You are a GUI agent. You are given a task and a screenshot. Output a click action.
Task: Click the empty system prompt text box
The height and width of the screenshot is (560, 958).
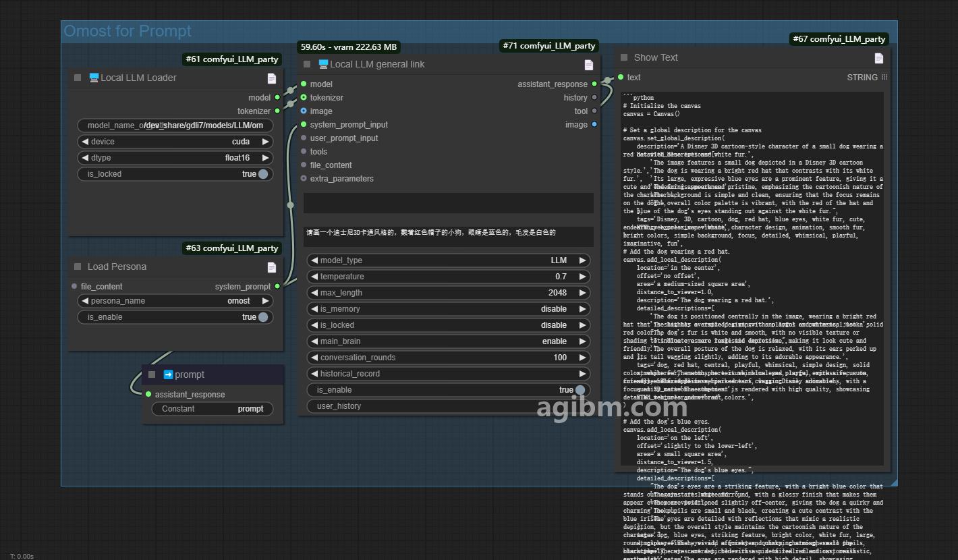coord(449,203)
